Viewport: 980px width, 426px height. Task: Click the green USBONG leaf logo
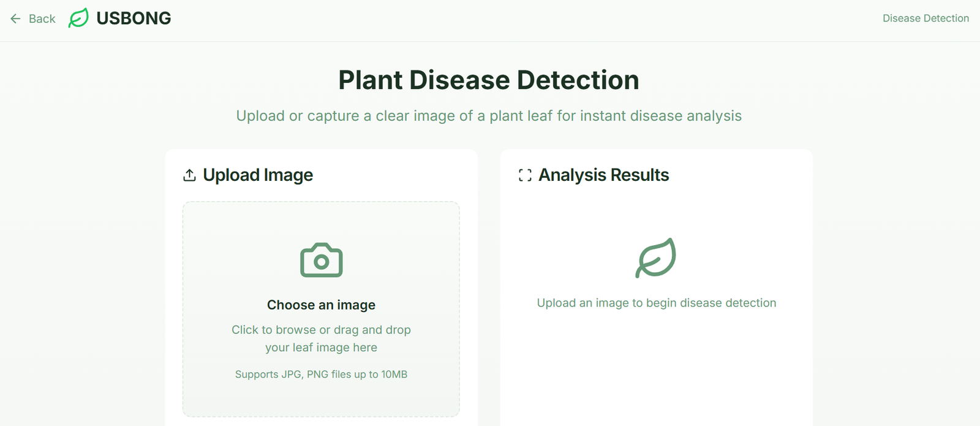pyautogui.click(x=78, y=18)
